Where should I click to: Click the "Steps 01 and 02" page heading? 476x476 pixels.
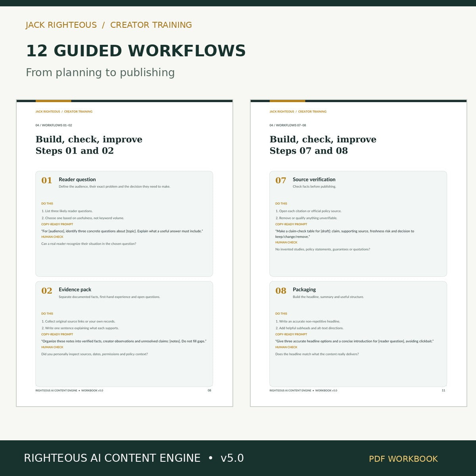click(75, 151)
